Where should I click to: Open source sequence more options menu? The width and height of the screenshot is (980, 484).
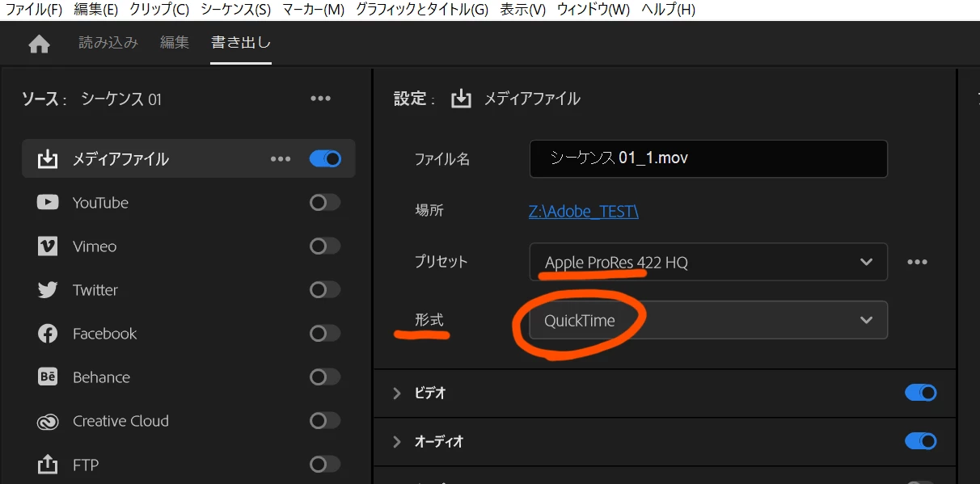[x=321, y=99]
